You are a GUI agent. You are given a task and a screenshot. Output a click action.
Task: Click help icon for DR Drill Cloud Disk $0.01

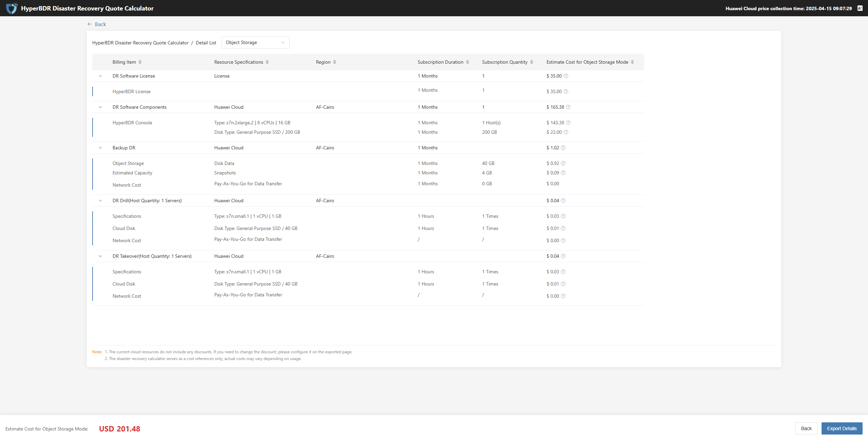pyautogui.click(x=563, y=228)
